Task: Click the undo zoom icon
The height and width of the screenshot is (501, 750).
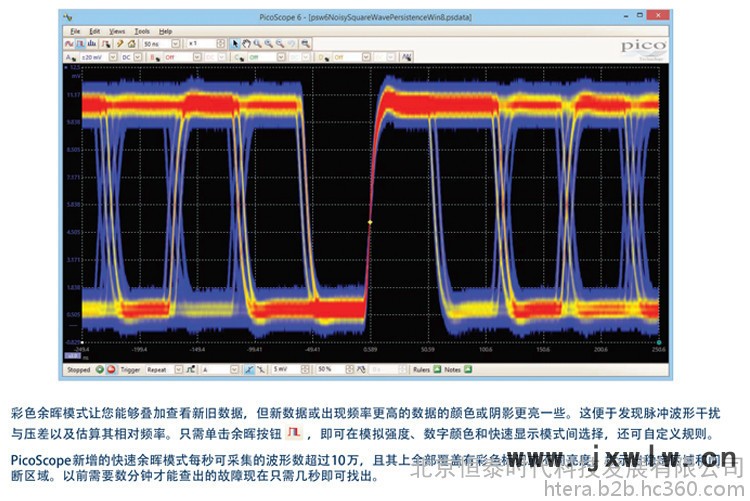Action: pyautogui.click(x=291, y=44)
